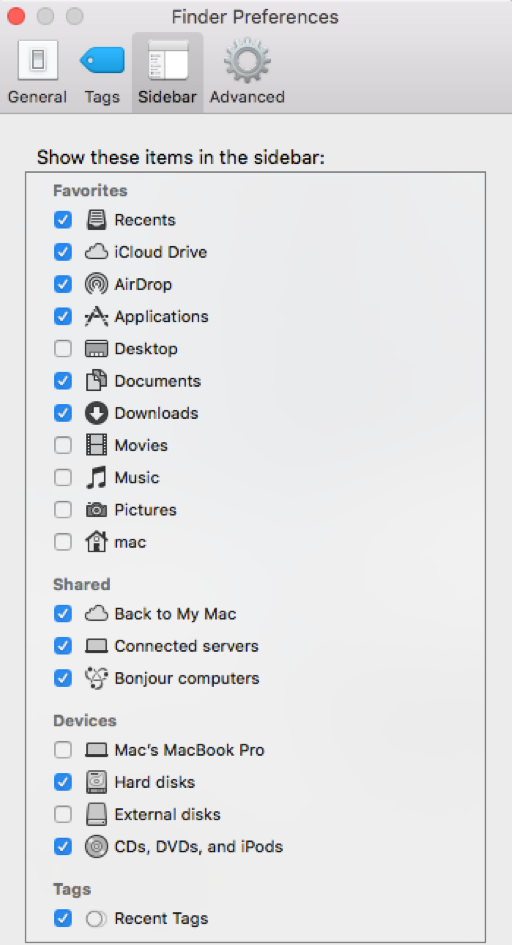Click the AirDrop icon in Favorites
Image resolution: width=512 pixels, height=945 pixels.
pos(96,284)
